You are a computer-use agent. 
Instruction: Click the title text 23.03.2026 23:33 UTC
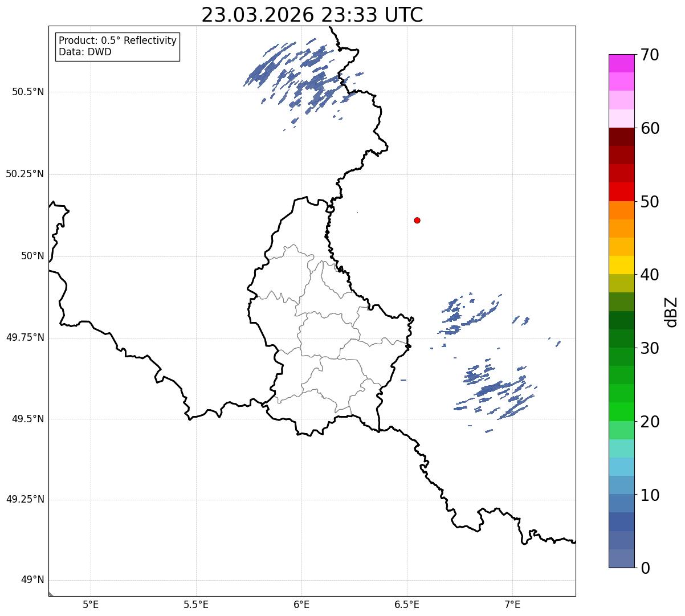point(312,15)
